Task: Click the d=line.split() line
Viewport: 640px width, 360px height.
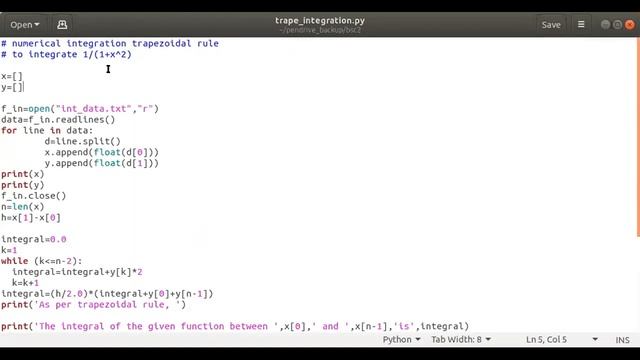Action: coord(83,141)
